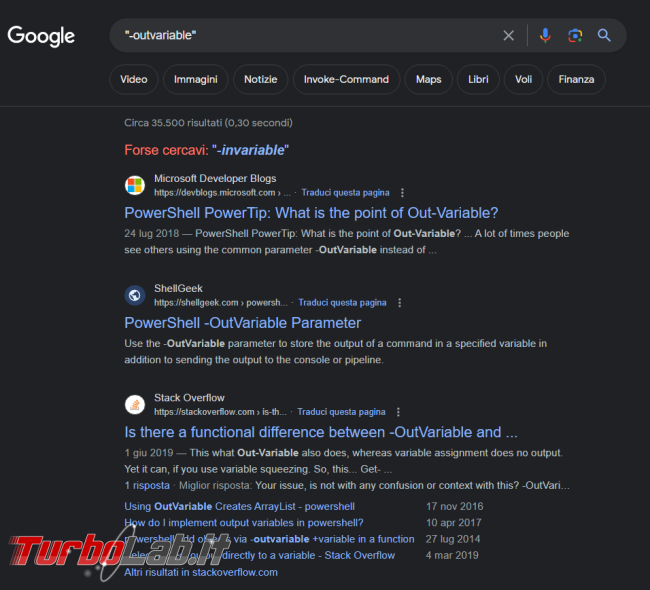Click the "Microsoft Developer Blogs" site name
Image resolution: width=650 pixels, height=590 pixels.
click(215, 179)
